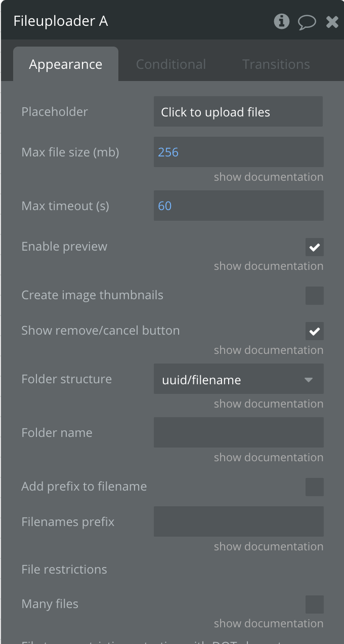The height and width of the screenshot is (644, 344).
Task: Switch to the Appearance tab
Action: (66, 64)
